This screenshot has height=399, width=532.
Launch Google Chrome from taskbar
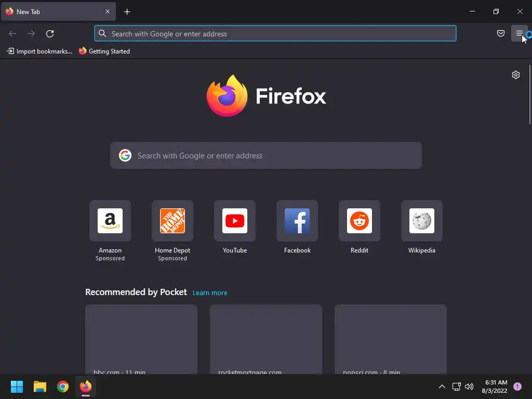pyautogui.click(x=63, y=387)
